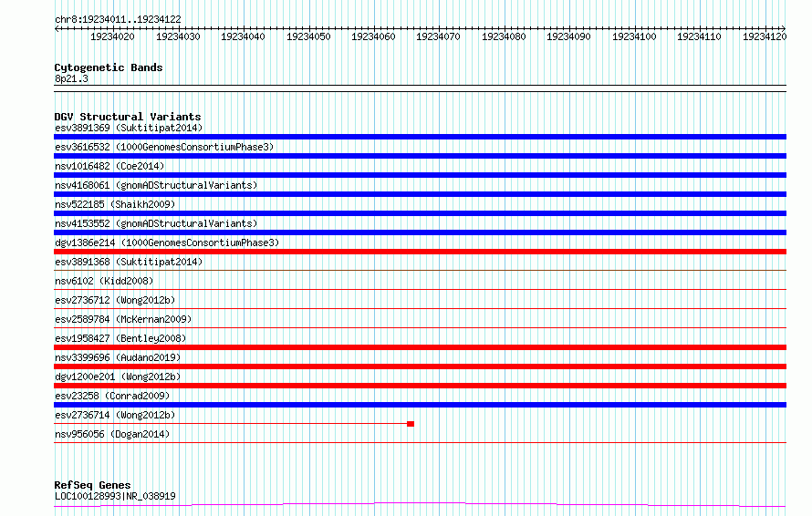The width and height of the screenshot is (812, 516).
Task: Open variant label esv2589784 (McKernan2009)
Action: tap(123, 319)
